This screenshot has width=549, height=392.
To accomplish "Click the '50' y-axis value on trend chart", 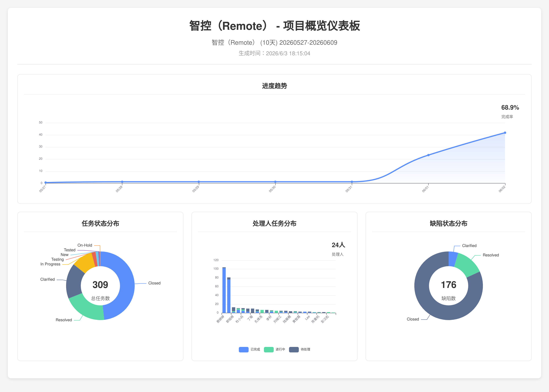I will tap(41, 123).
